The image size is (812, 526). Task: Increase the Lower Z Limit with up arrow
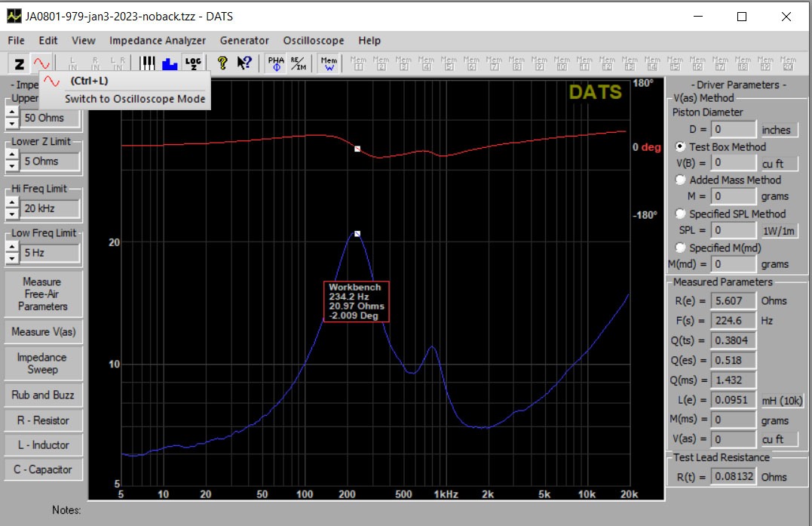coord(12,155)
